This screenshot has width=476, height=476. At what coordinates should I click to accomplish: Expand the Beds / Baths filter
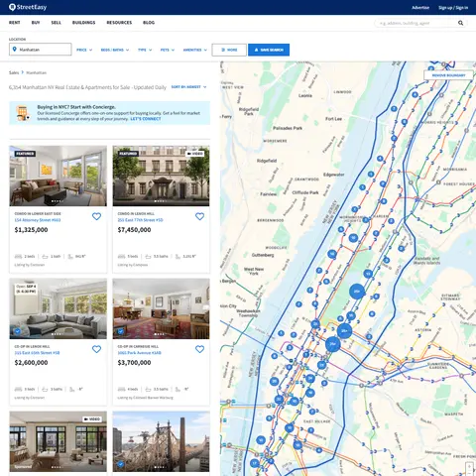(115, 50)
